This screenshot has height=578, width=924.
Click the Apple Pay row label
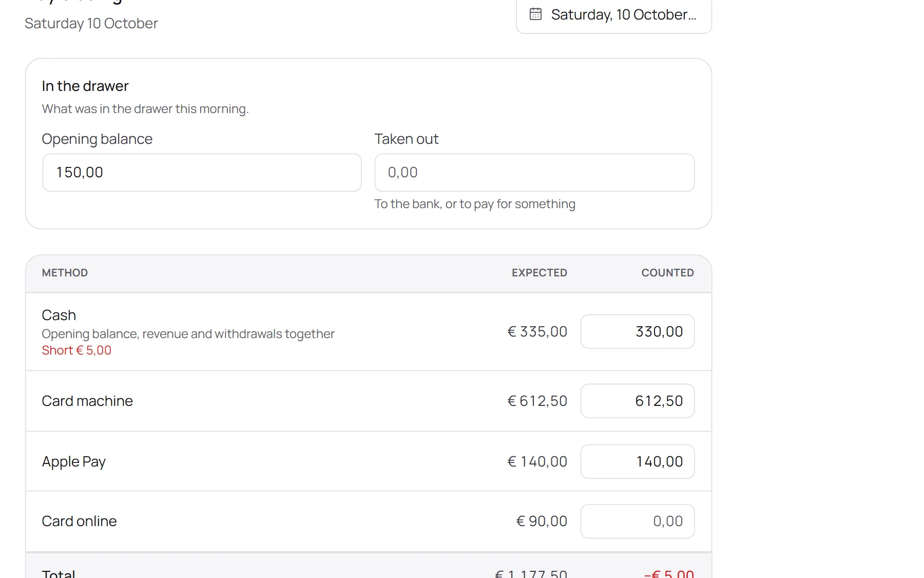pyautogui.click(x=74, y=462)
